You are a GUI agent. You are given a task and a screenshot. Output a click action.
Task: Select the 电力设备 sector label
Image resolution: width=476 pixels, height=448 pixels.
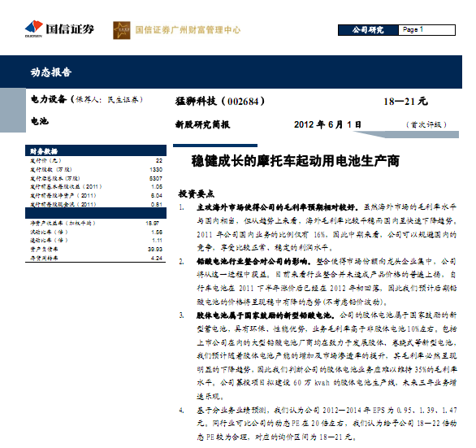[49, 99]
